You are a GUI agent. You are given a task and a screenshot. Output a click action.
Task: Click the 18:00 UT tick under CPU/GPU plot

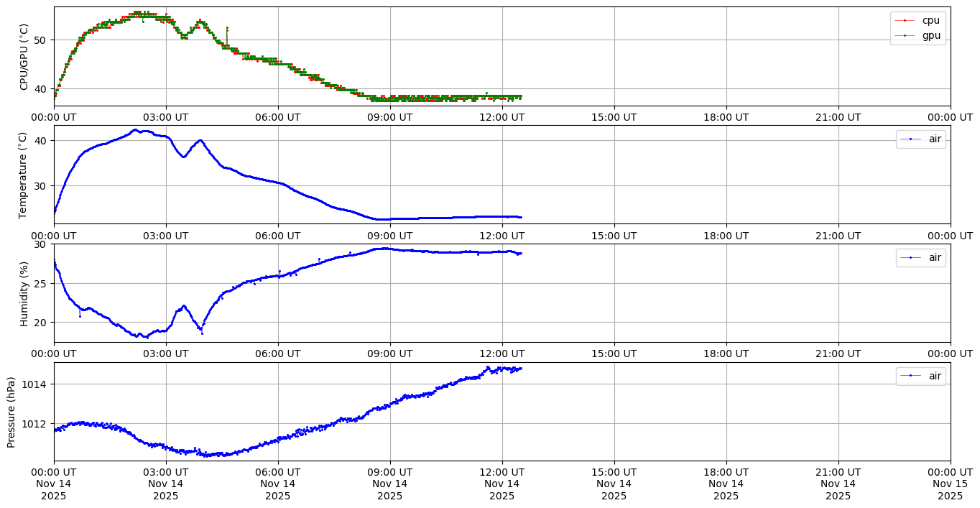pos(726,117)
